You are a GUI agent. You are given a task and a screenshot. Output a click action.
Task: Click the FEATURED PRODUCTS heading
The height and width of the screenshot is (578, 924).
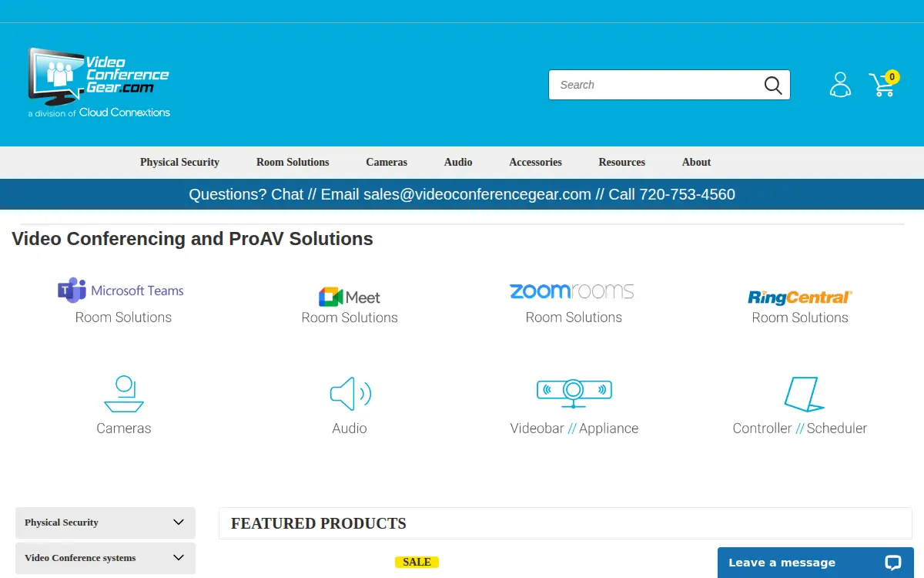click(x=319, y=523)
